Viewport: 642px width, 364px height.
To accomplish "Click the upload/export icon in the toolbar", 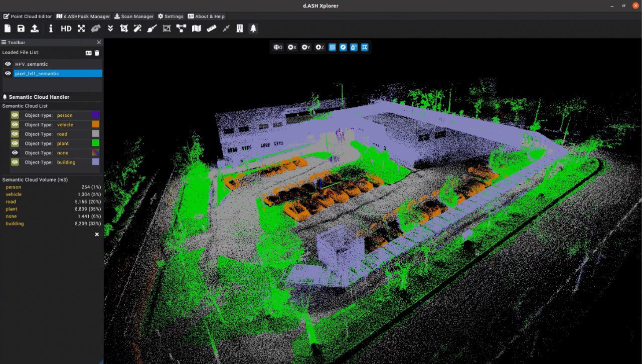I will (x=35, y=29).
